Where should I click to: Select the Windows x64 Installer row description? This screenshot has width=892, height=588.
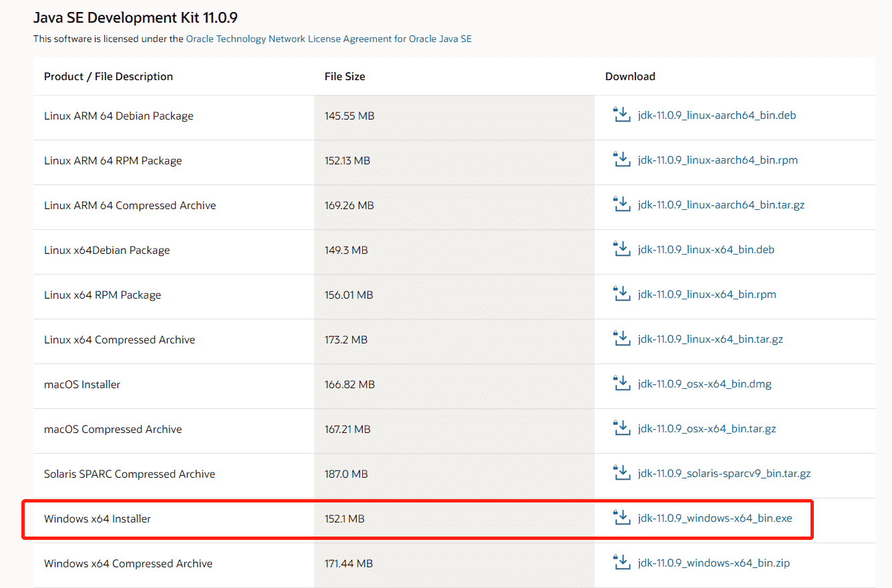[x=98, y=519]
